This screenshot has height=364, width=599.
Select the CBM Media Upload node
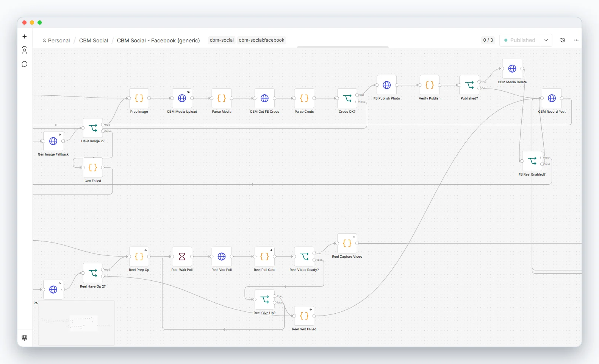click(182, 98)
